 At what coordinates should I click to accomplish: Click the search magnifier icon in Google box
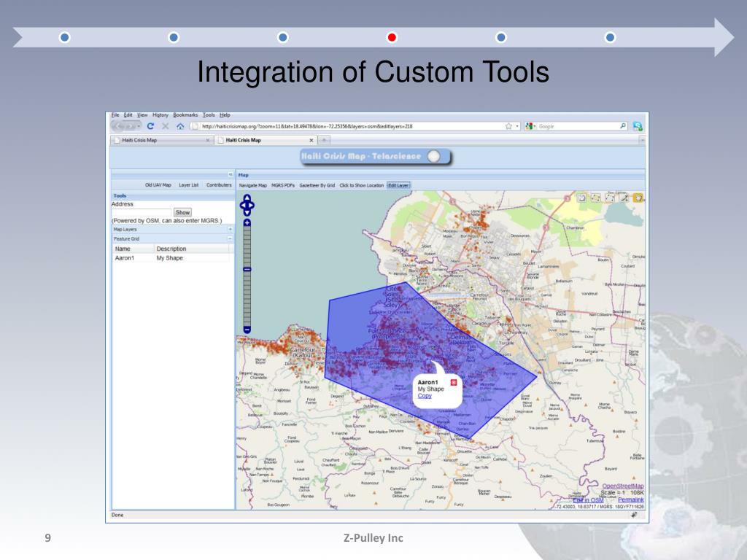pos(623,126)
